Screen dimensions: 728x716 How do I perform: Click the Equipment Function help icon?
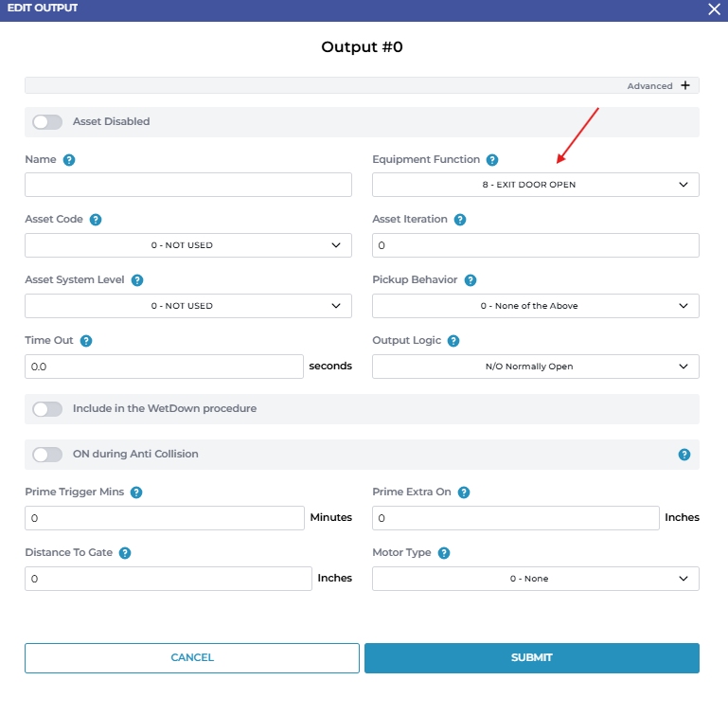[492, 160]
